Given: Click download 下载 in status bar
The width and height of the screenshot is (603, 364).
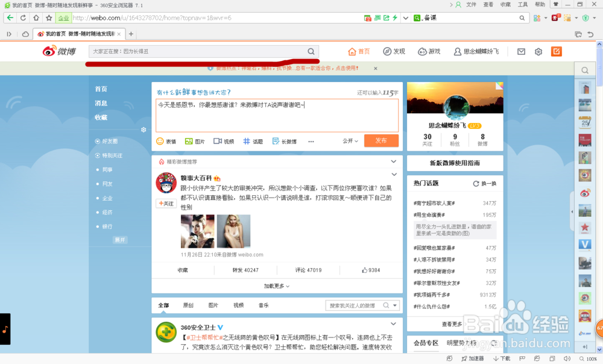Looking at the screenshot, I should tap(502, 359).
